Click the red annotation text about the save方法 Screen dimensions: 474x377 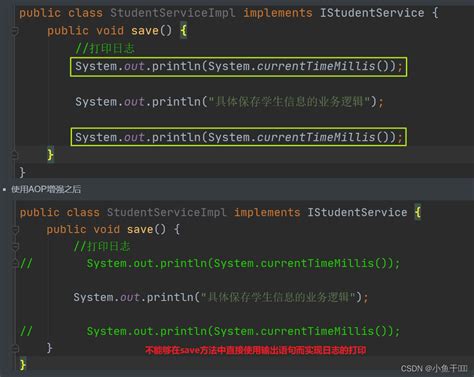coord(256,350)
